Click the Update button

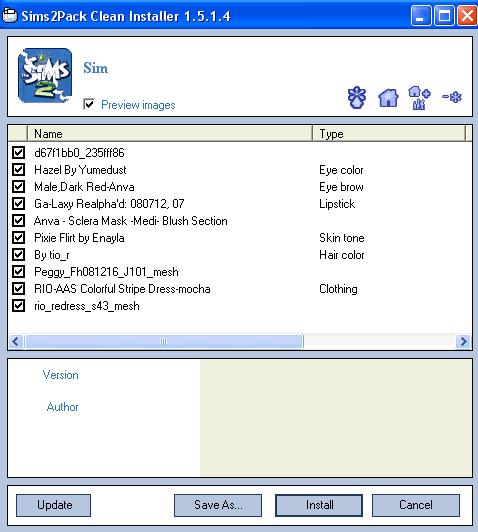54,505
